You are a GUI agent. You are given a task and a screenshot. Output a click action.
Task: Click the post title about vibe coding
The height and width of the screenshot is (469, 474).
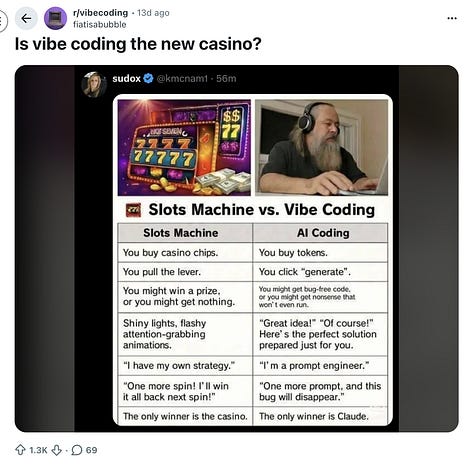(138, 44)
